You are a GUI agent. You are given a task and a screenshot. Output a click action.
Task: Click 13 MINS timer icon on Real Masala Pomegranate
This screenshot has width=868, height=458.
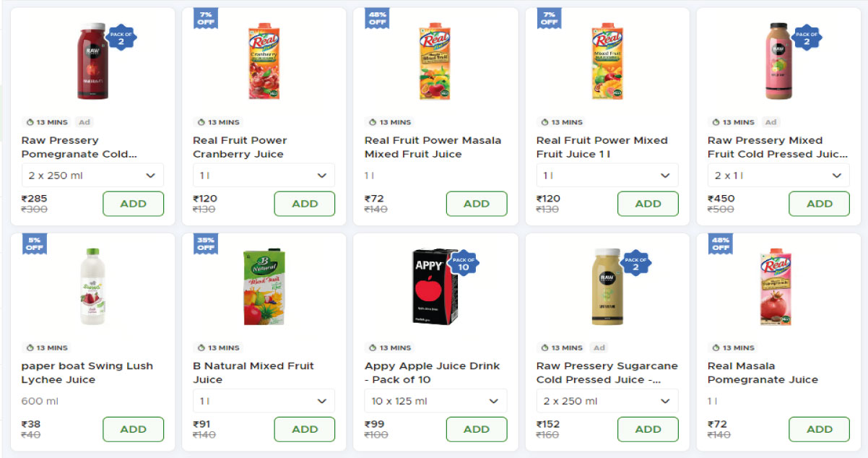click(716, 348)
